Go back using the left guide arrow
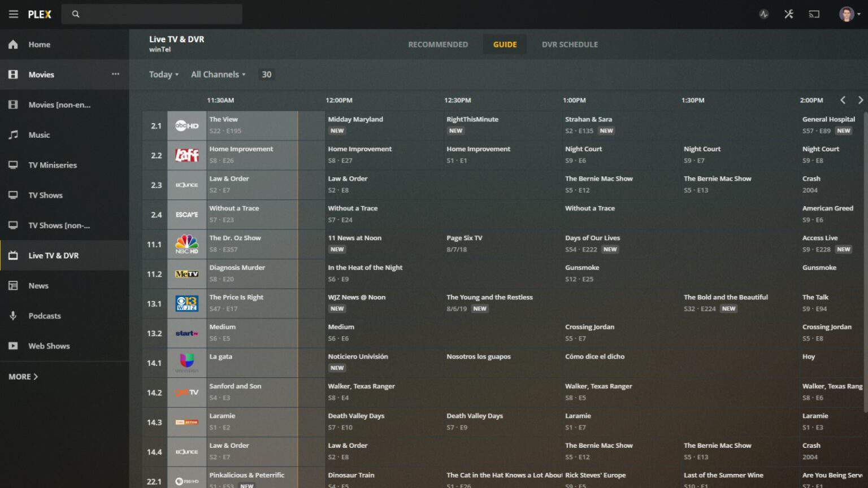Image resolution: width=868 pixels, height=488 pixels. pos(843,100)
